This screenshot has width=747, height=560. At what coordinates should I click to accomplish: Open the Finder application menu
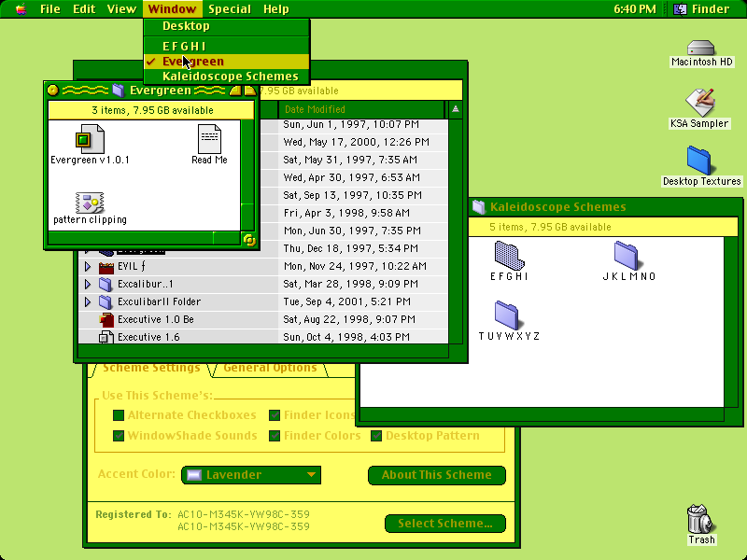click(x=701, y=9)
